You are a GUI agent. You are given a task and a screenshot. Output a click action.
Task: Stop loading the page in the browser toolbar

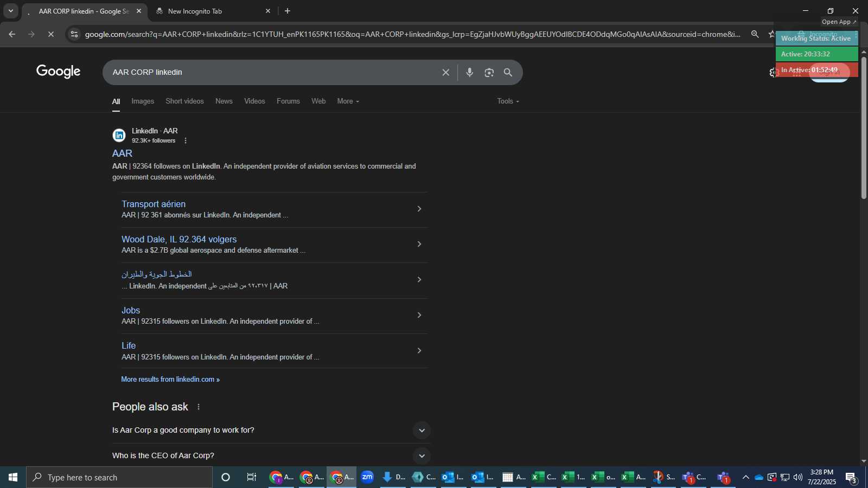point(51,34)
